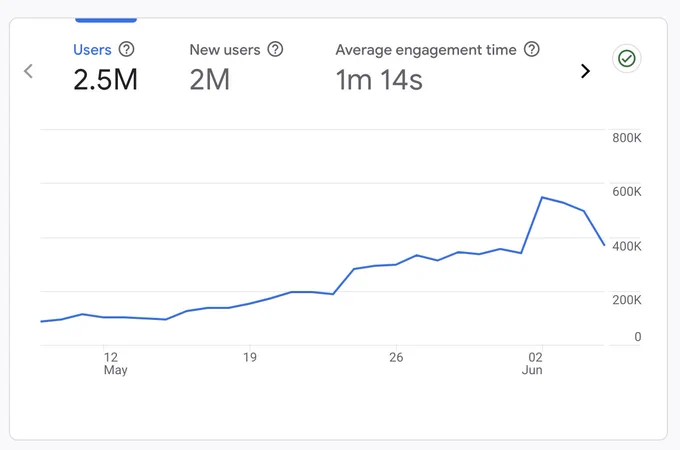Open help icon next to Users
This screenshot has height=450, width=680.
[x=127, y=49]
